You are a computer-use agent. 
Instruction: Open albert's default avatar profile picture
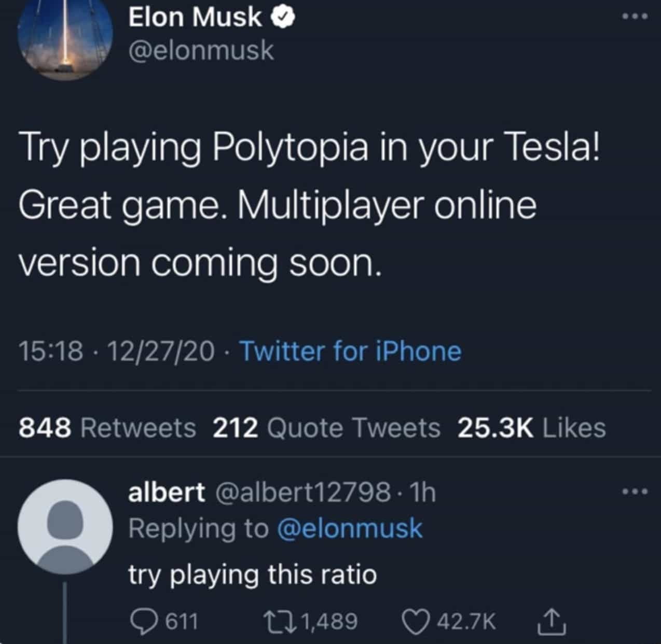(64, 526)
